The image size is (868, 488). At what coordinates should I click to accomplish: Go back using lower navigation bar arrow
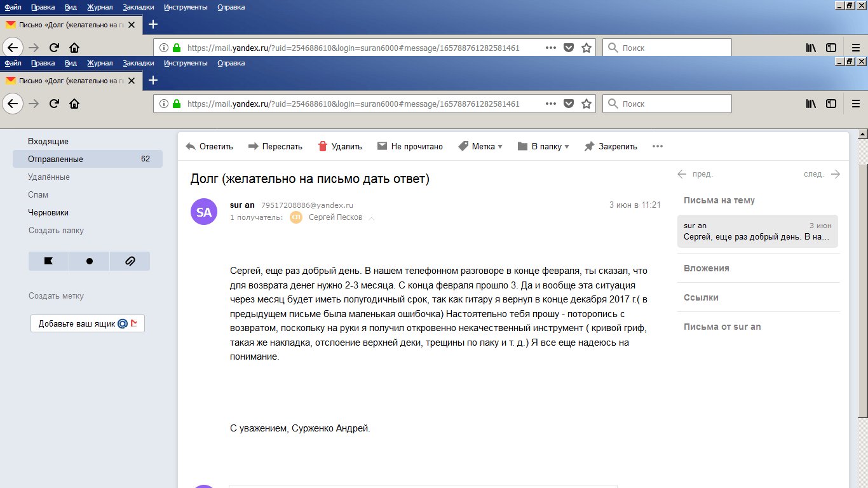(13, 104)
